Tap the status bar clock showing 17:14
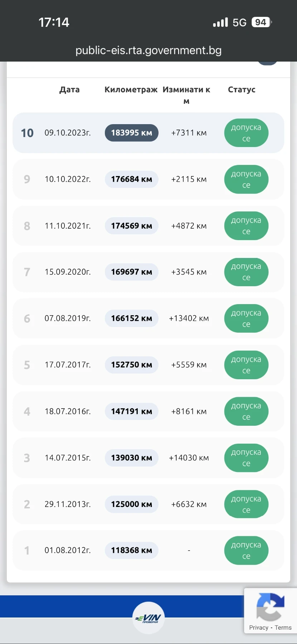Image resolution: width=297 pixels, height=644 pixels. (x=54, y=23)
